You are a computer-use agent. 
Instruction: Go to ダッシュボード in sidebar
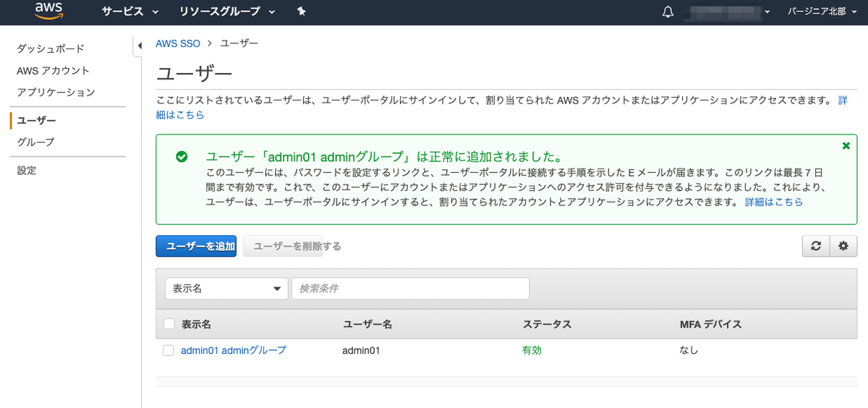pyautogui.click(x=51, y=48)
